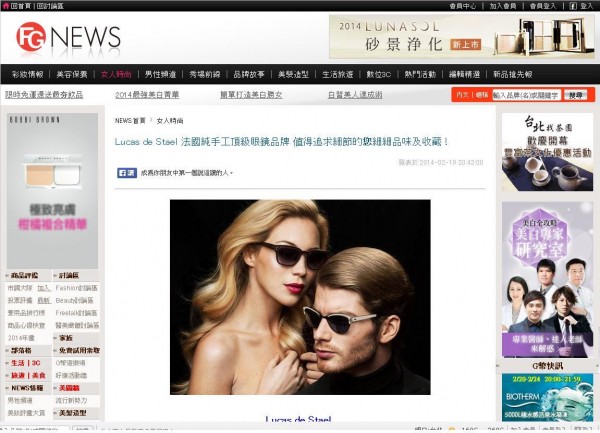Click the Lucas de Stael article headline
The width and height of the screenshot is (600, 433).
click(282, 142)
